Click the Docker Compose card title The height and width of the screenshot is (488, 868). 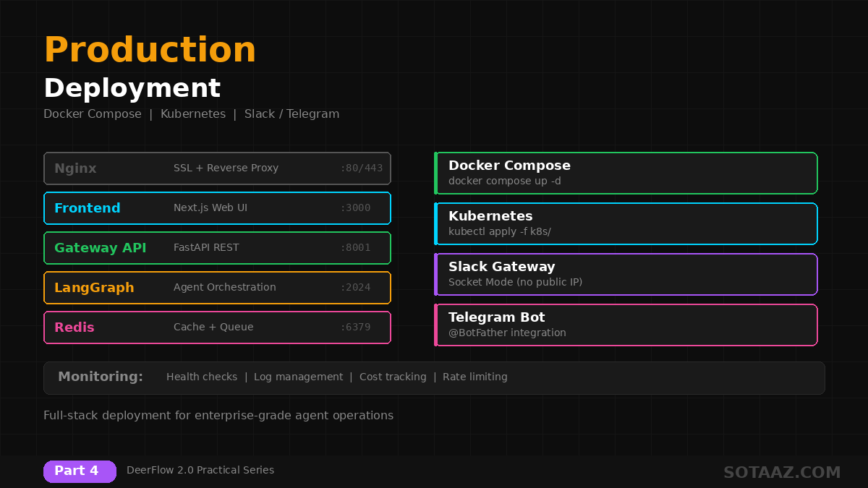pos(509,166)
